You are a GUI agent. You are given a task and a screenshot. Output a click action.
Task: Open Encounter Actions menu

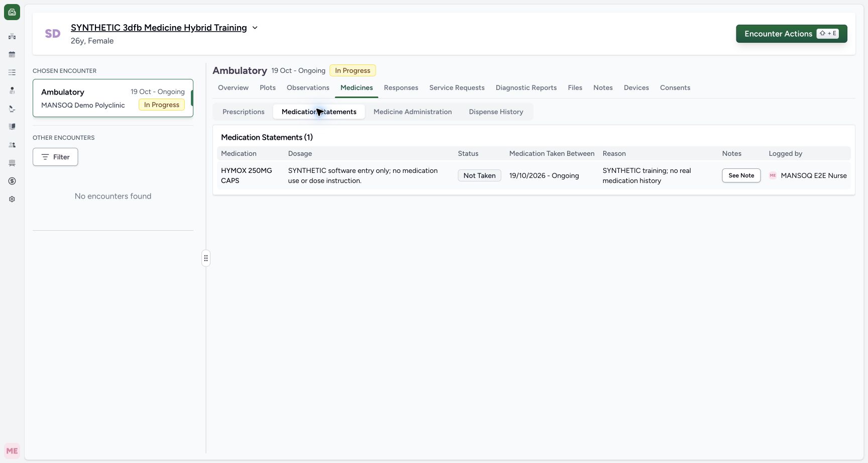click(792, 34)
